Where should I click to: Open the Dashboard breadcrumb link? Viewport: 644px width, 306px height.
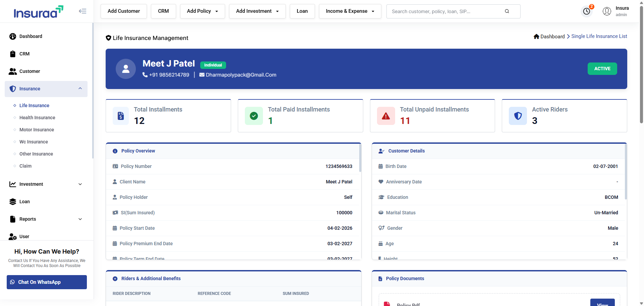pyautogui.click(x=552, y=36)
